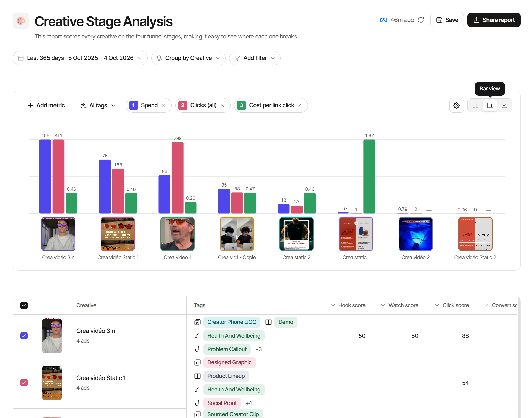
Task: Click the Crea vidéo 1 chart thumbnail
Action: tap(178, 234)
